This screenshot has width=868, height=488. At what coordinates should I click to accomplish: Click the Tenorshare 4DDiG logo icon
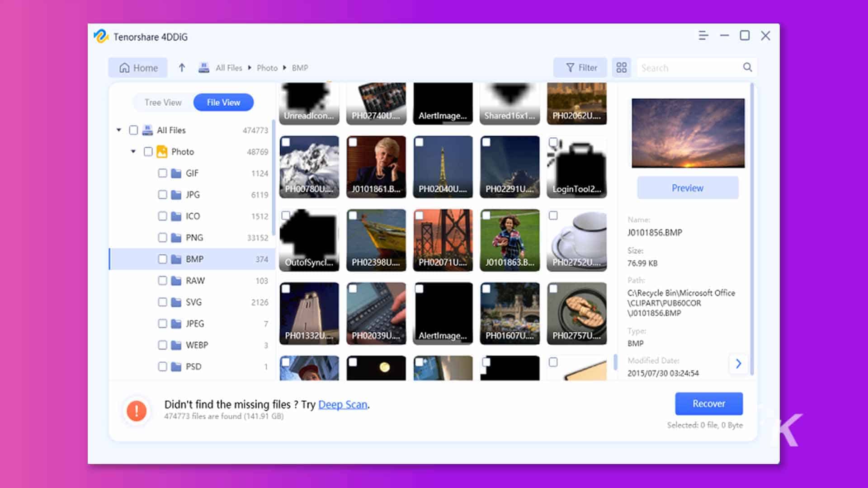[x=101, y=36]
